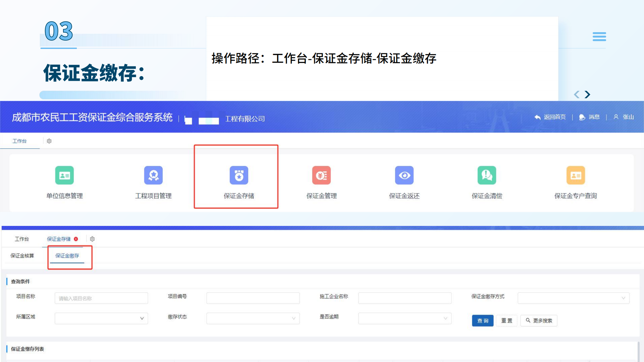Expand the 所属区域 dropdown

(x=101, y=318)
